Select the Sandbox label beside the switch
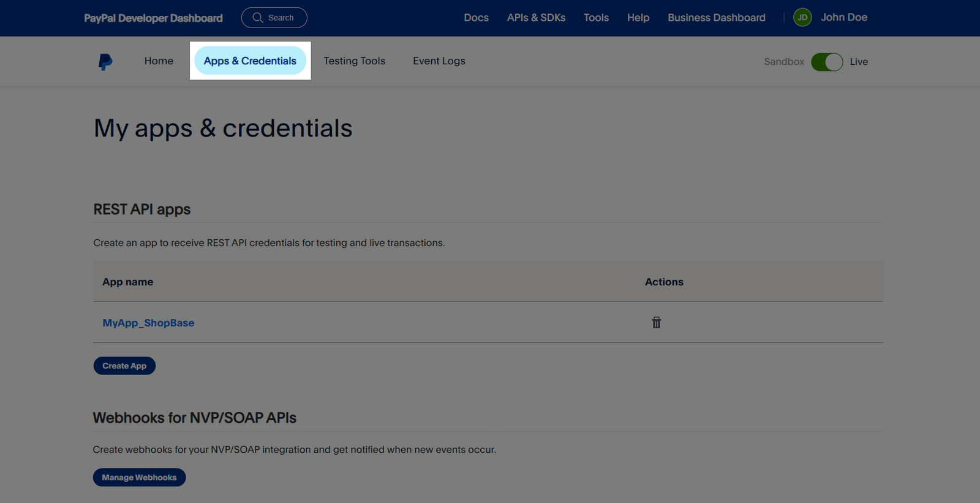This screenshot has width=980, height=503. pos(783,62)
